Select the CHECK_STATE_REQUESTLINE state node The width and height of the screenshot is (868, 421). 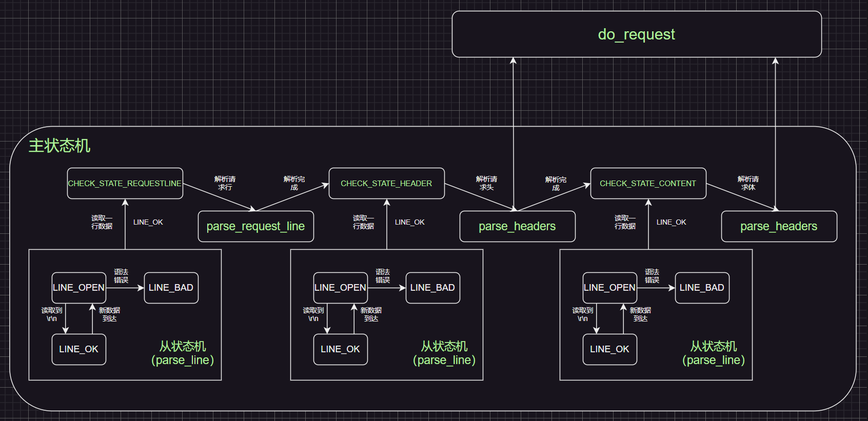(125, 184)
